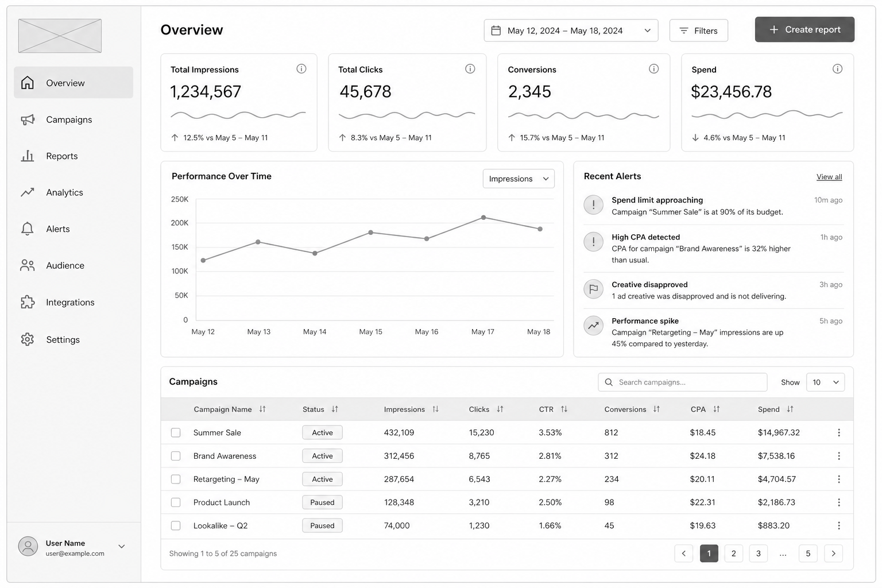Check the Lookalike – Q2 row checkbox
This screenshot has height=588, width=882.
[x=176, y=525]
